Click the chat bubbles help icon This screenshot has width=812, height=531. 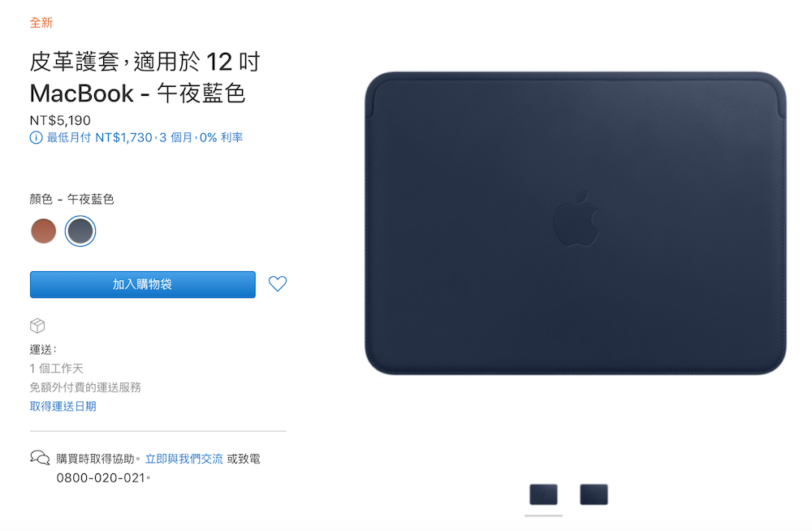(40, 457)
